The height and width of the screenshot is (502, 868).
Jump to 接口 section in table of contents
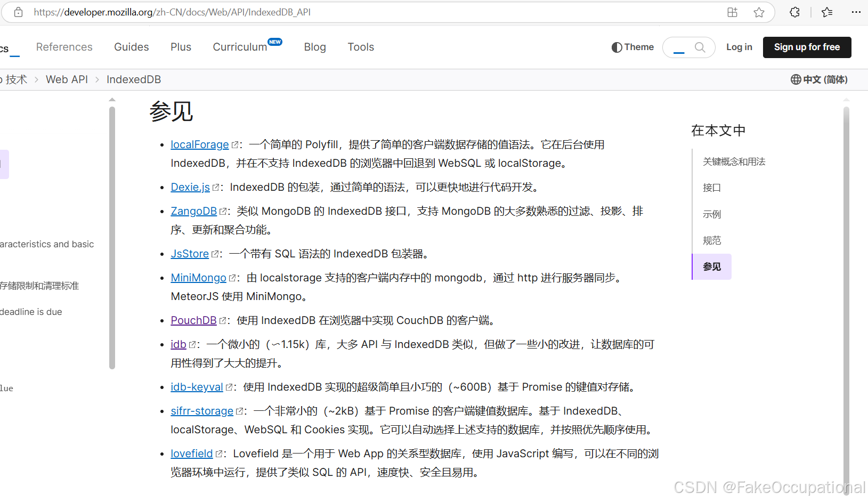point(711,188)
